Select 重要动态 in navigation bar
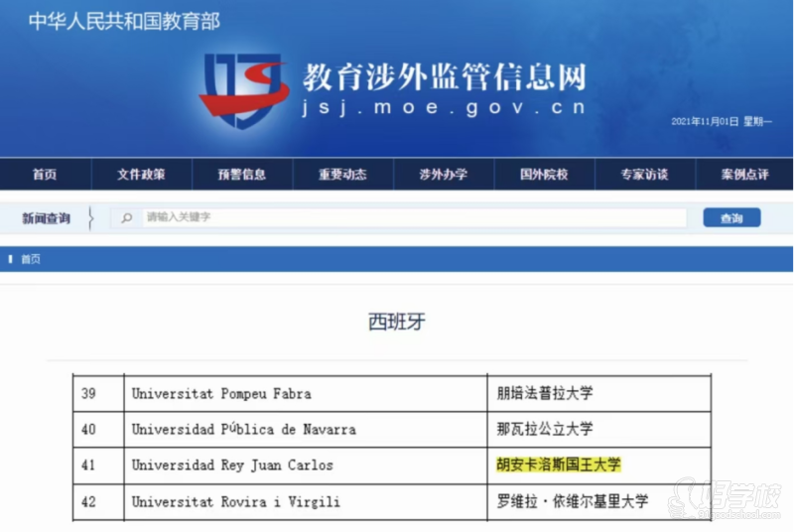The width and height of the screenshot is (794, 532). (342, 175)
